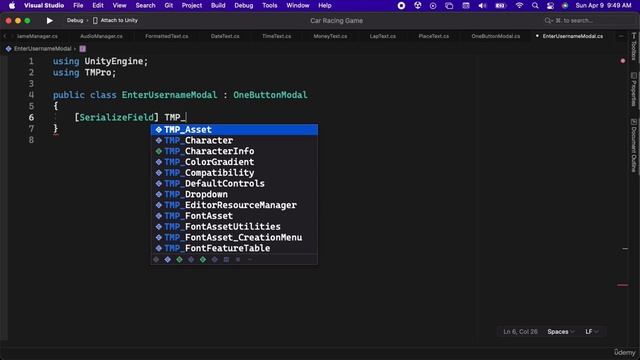The image size is (640, 360).
Task: Open the Window menu
Action: tap(298, 5)
